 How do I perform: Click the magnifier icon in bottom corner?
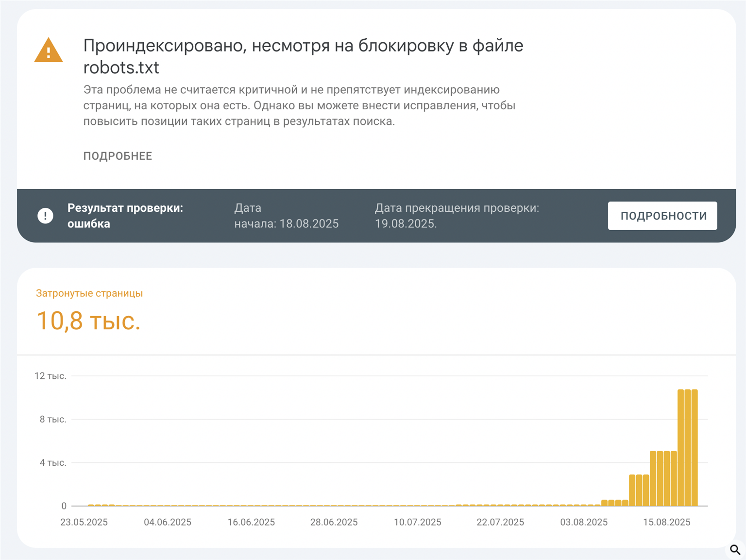point(735,550)
